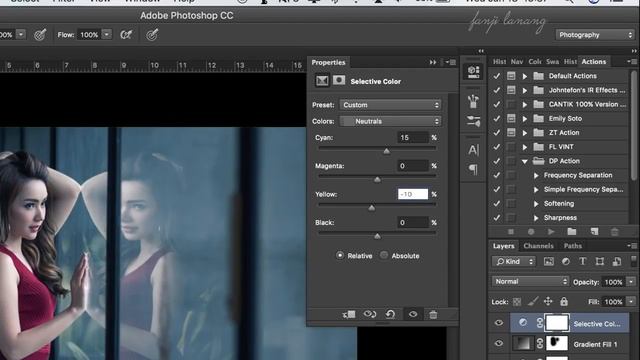Image resolution: width=640 pixels, height=360 pixels.
Task: Open the Opacity slider dropdown arrow
Action: coord(631,282)
